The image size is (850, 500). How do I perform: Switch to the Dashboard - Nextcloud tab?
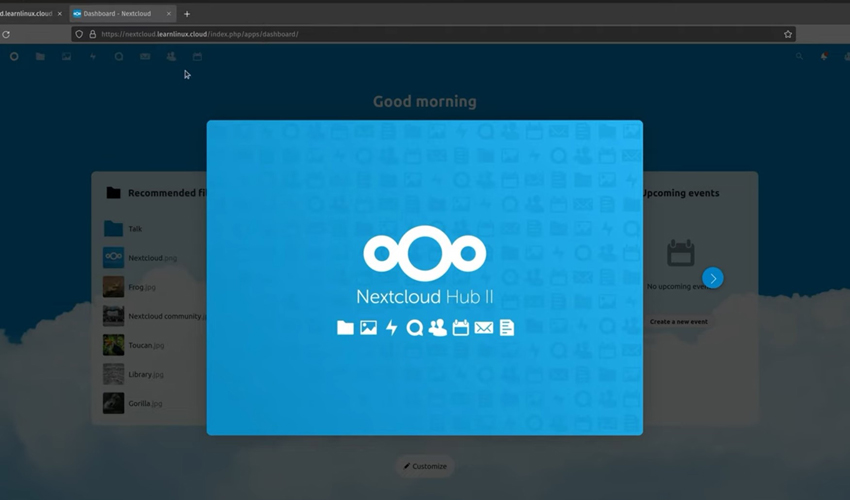[116, 14]
